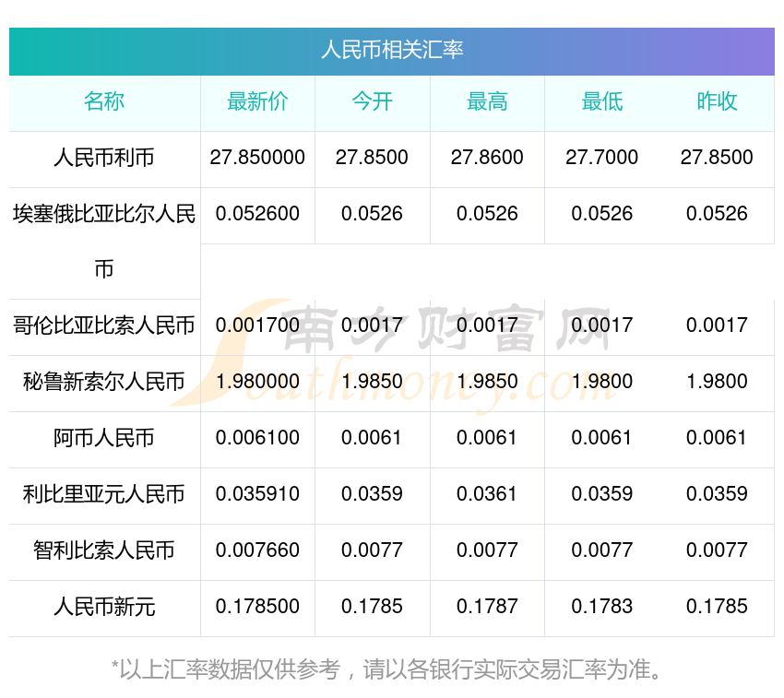Viewport: 784px width, 698px height.
Task: Click the 埃塞俄比亚比尔人民币 row name
Action: [104, 242]
